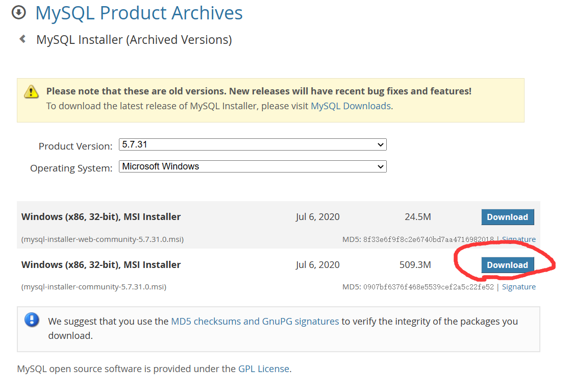Open Signature link for 509.3M installer
This screenshot has width=572, height=392.
[x=518, y=287]
